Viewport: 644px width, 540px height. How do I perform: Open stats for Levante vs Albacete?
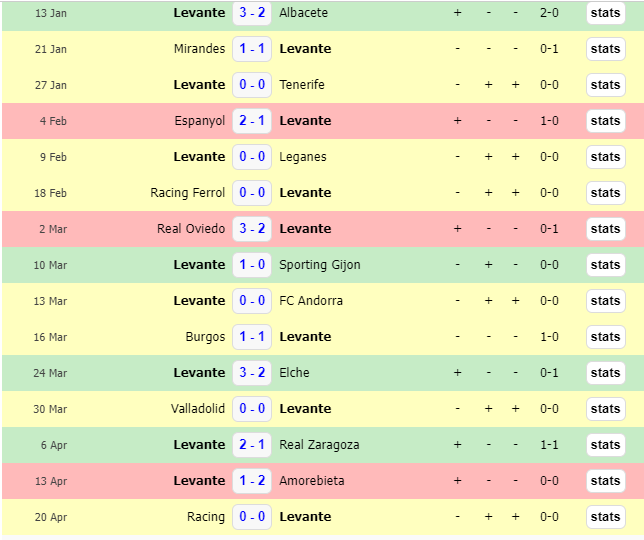[x=605, y=13]
